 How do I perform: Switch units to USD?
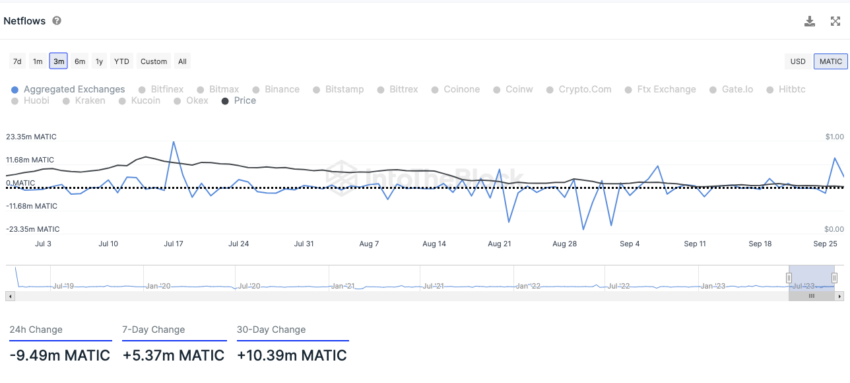point(798,61)
